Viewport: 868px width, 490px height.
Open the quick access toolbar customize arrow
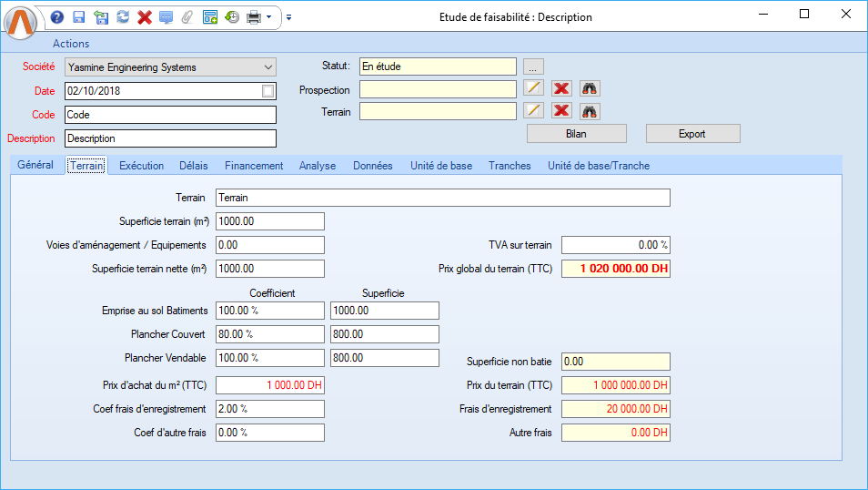coord(288,17)
